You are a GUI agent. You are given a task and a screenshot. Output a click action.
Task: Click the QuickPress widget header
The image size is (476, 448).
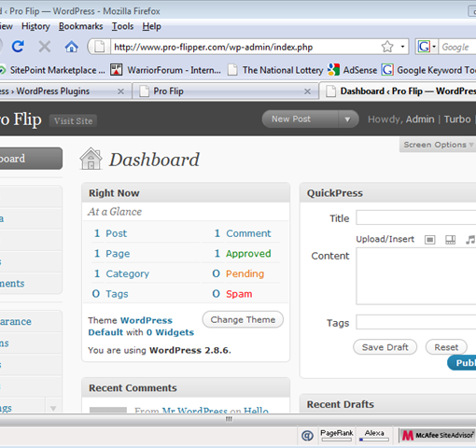coord(388,193)
